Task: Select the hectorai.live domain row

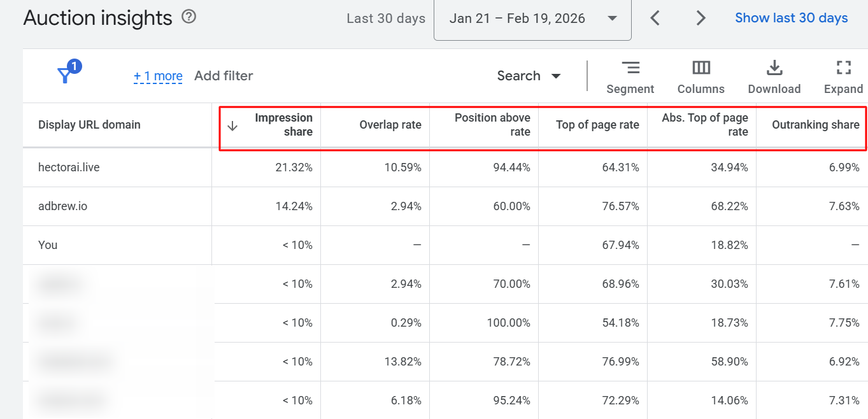Action: tap(69, 167)
